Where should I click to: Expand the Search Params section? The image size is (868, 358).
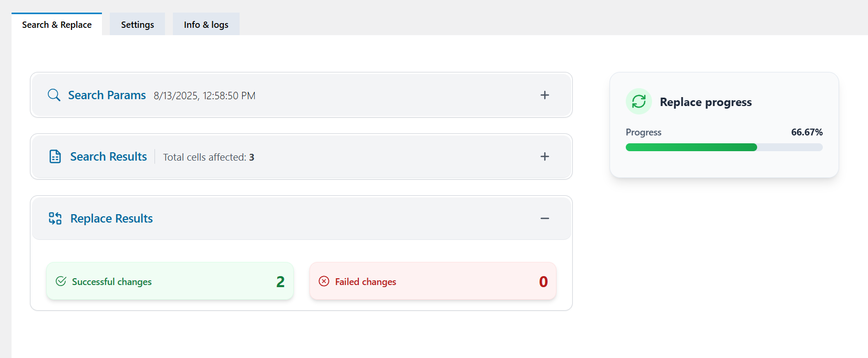coord(545,95)
